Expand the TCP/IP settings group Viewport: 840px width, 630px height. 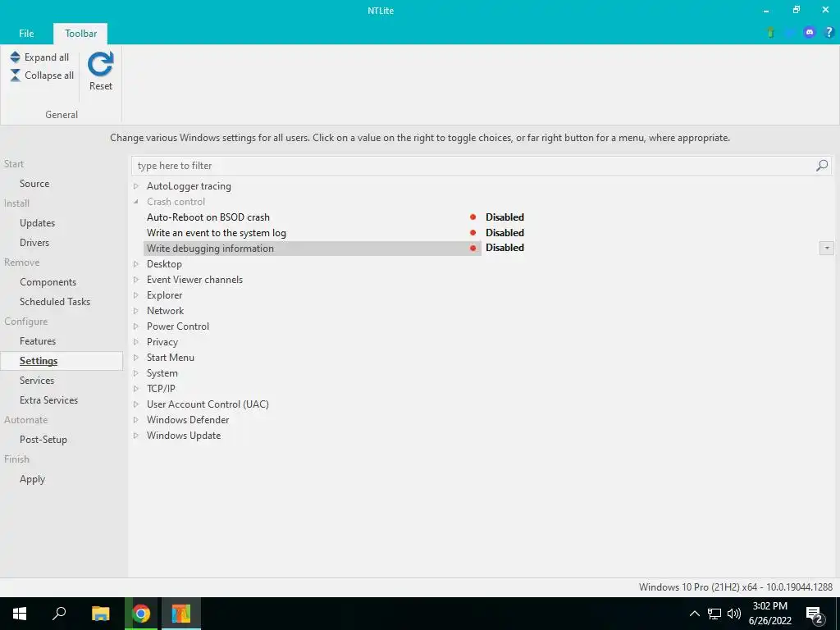coord(136,388)
